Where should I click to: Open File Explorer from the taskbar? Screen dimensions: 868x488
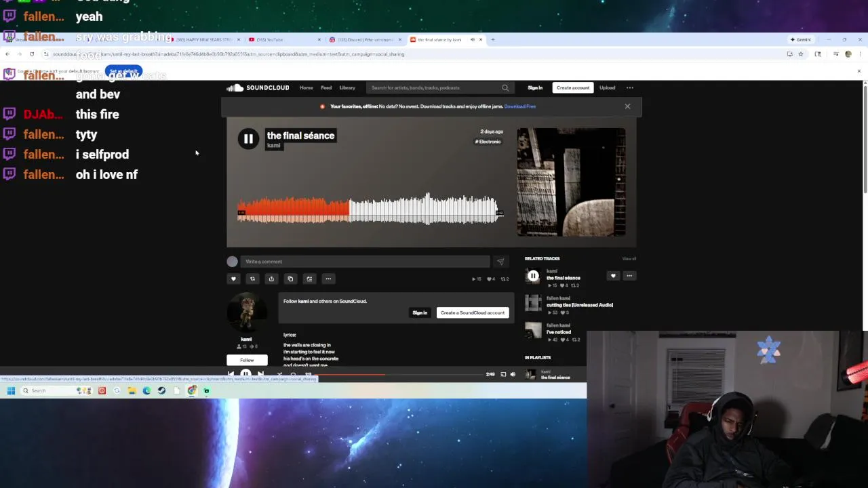132,390
